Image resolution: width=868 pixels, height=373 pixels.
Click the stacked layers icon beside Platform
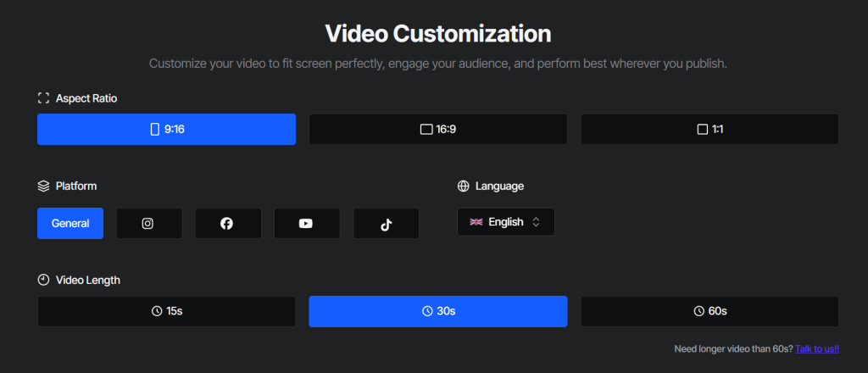(x=43, y=186)
